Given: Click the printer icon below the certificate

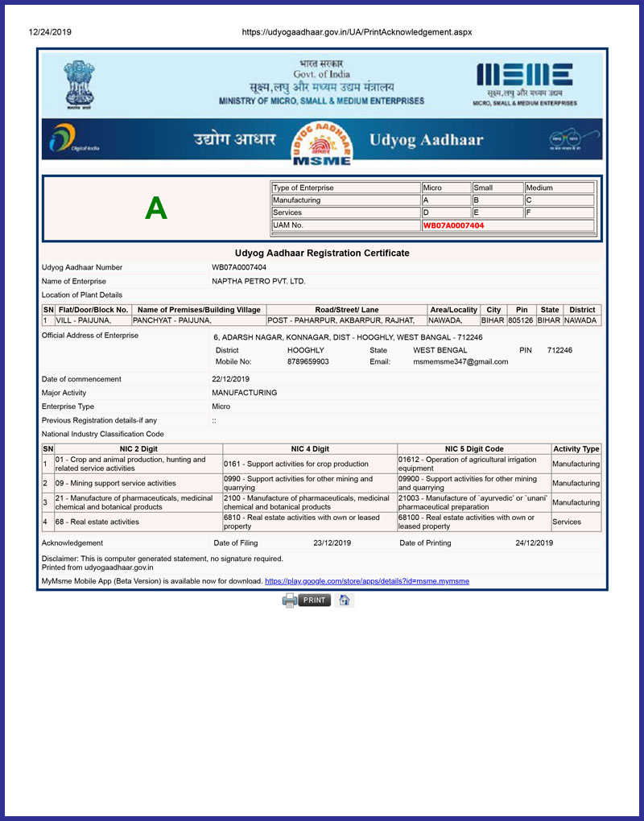Looking at the screenshot, I should [290, 600].
